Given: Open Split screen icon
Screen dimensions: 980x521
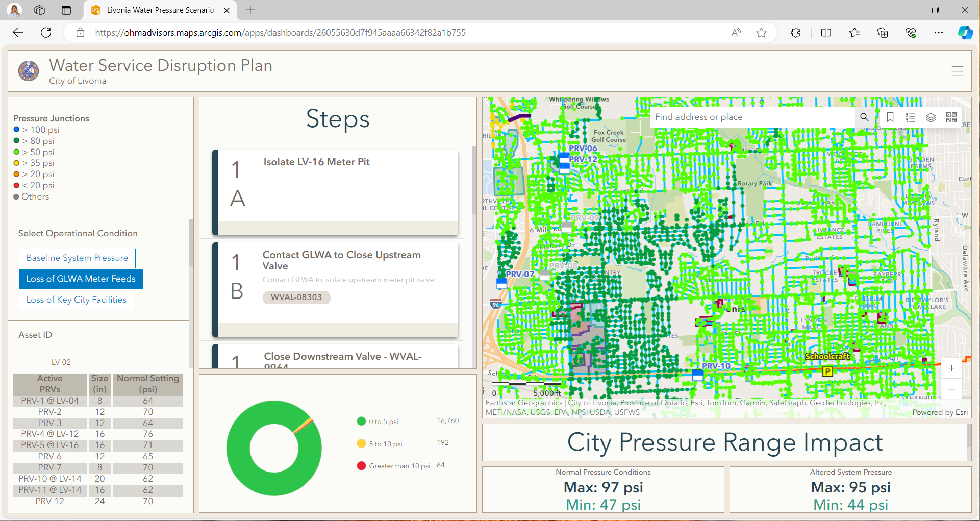Looking at the screenshot, I should [x=826, y=33].
